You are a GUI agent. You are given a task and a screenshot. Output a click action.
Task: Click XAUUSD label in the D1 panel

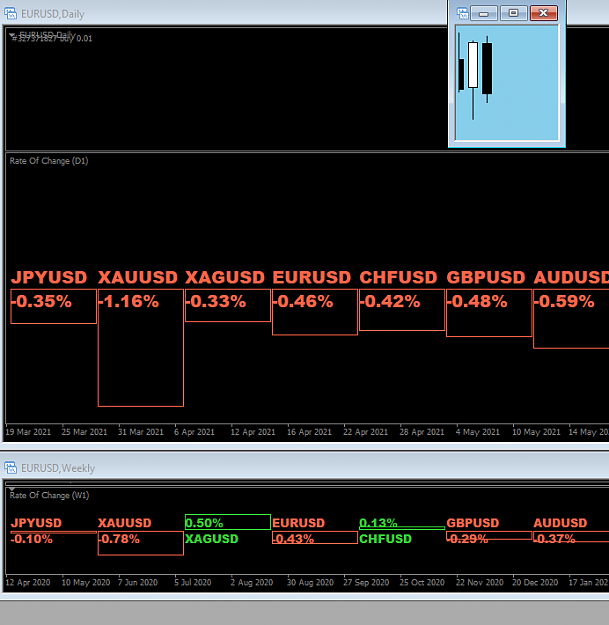pyautogui.click(x=138, y=277)
